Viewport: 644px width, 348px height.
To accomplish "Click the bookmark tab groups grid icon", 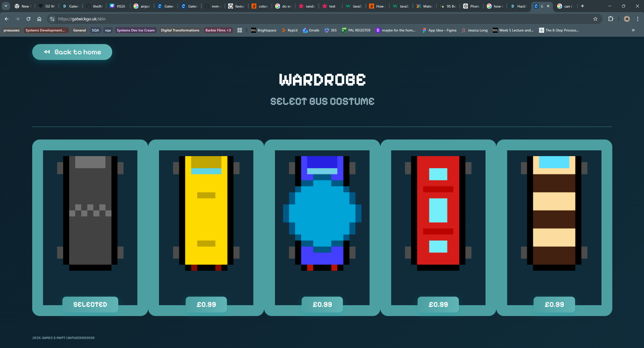I will tap(240, 30).
